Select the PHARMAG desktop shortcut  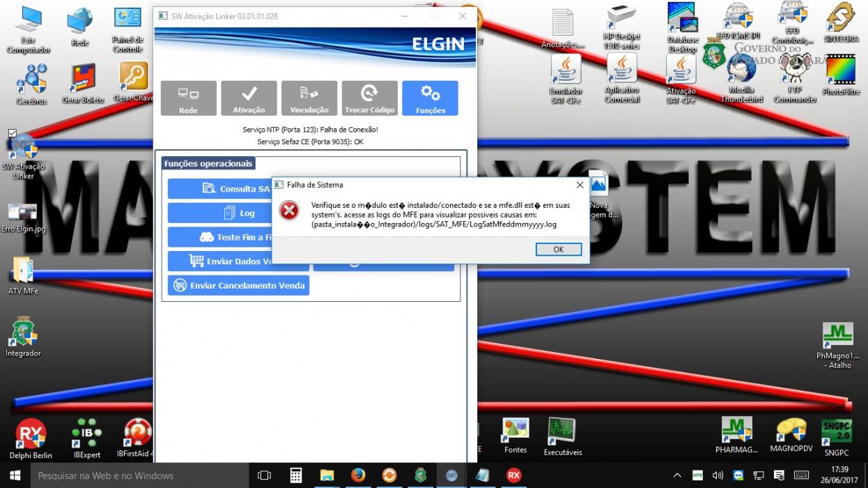pyautogui.click(x=736, y=436)
